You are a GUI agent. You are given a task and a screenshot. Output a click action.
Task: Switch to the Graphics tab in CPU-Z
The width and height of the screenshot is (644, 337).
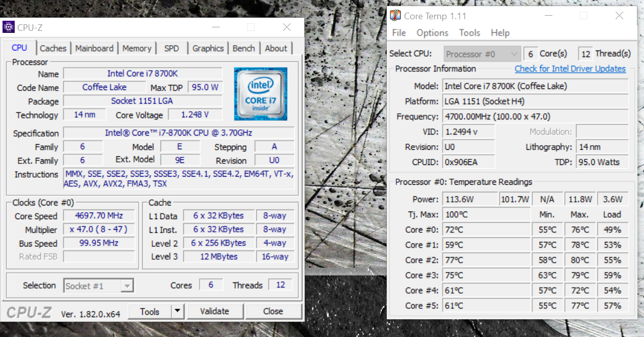pyautogui.click(x=208, y=49)
